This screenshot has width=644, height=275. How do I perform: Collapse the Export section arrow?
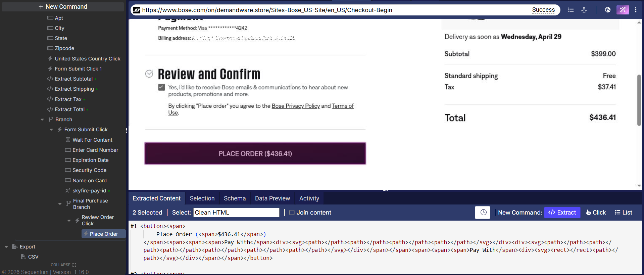click(x=6, y=247)
